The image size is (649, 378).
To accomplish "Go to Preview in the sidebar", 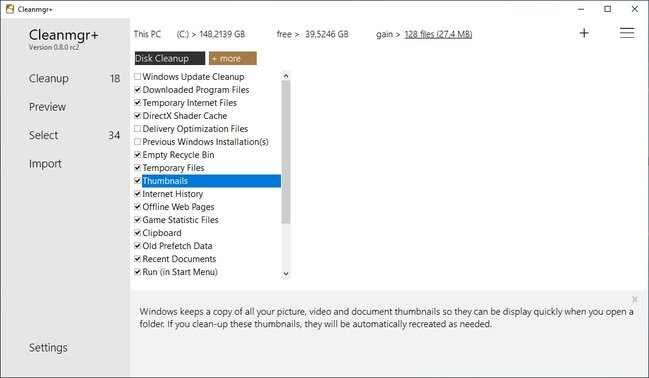I will pos(47,107).
